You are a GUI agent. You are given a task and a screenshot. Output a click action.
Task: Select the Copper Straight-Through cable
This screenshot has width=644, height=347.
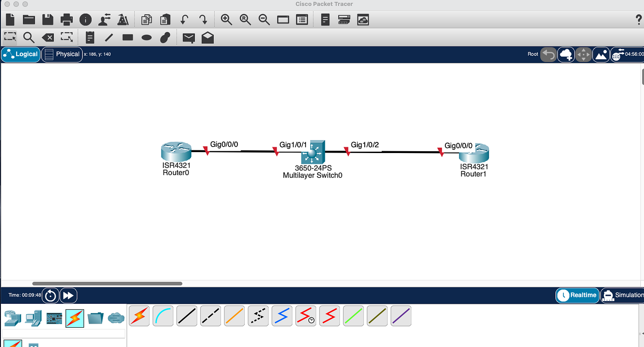click(187, 316)
